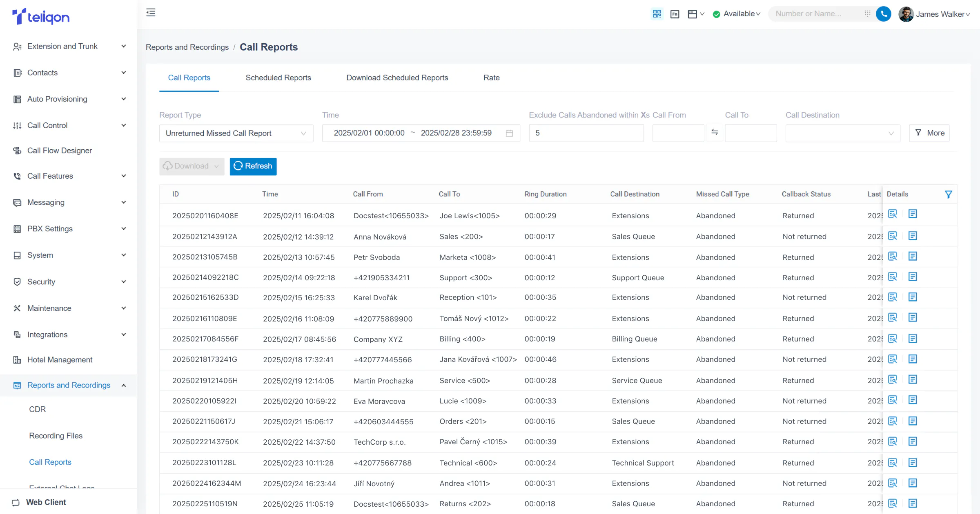Open the table column filter icon
This screenshot has width=980, height=514.
[x=949, y=195]
